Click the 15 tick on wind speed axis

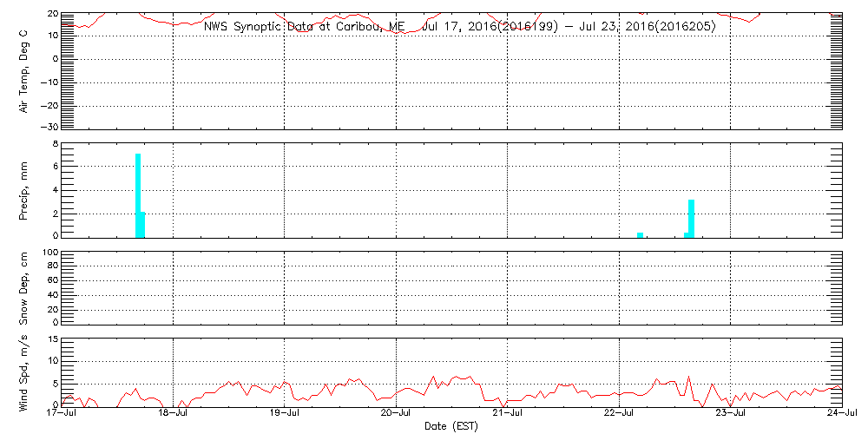(x=51, y=339)
